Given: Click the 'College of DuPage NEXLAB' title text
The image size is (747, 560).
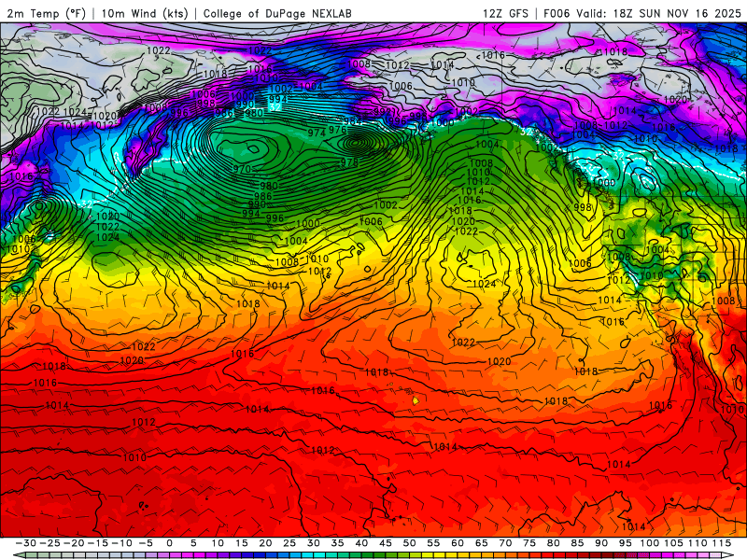Looking at the screenshot, I should pos(277,13).
